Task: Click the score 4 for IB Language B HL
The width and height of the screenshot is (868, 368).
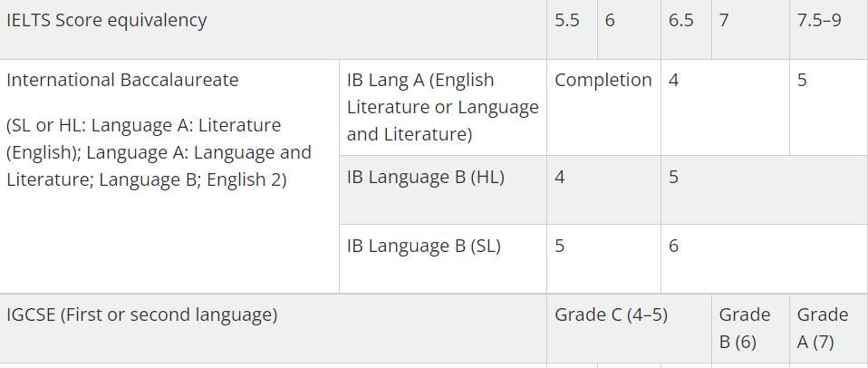Action: pyautogui.click(x=603, y=189)
